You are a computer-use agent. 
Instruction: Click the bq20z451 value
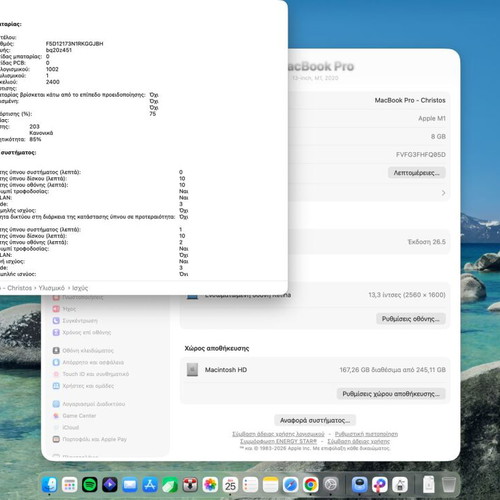pyautogui.click(x=59, y=50)
